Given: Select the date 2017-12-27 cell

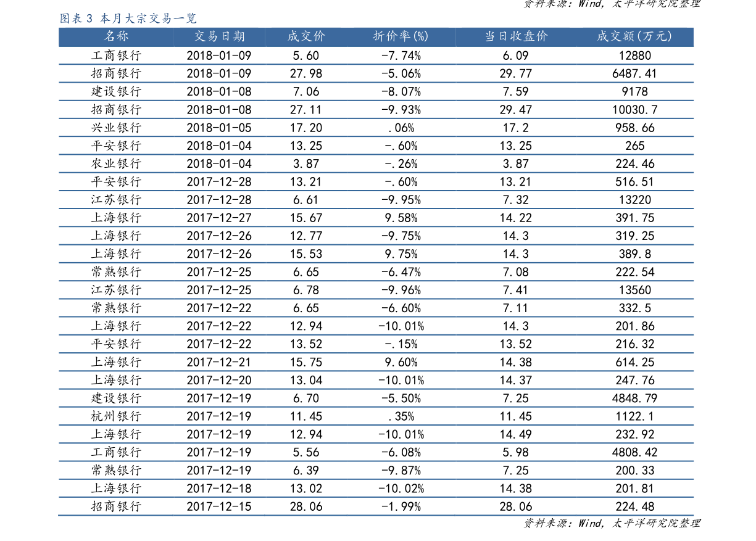Looking at the screenshot, I should [219, 218].
